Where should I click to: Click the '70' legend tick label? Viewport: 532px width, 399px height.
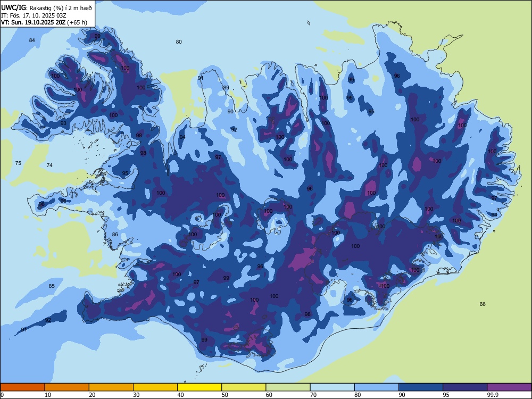click(x=313, y=395)
